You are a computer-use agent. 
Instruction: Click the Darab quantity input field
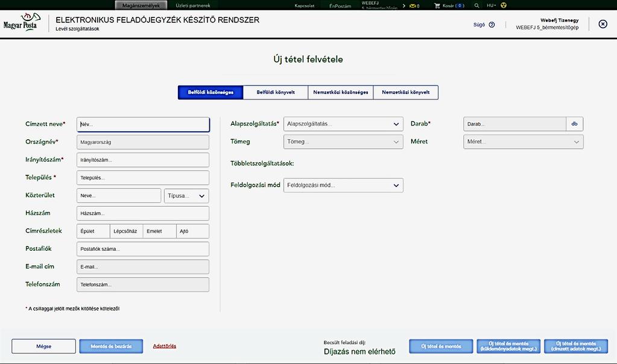pyautogui.click(x=514, y=124)
